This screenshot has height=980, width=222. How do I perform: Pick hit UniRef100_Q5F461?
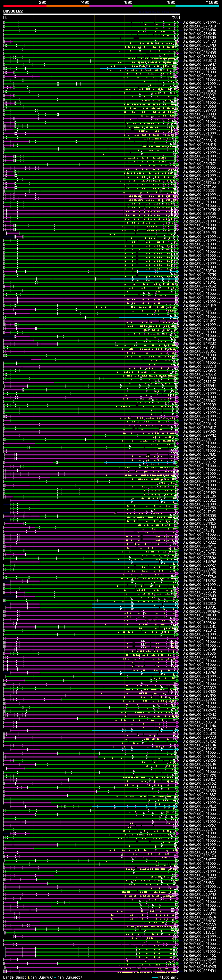coord(199,955)
